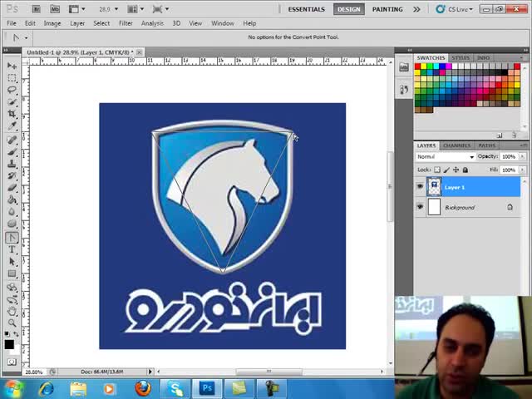Switch to the Design workspace
Viewport: 532px width, 399px height.
(349, 9)
